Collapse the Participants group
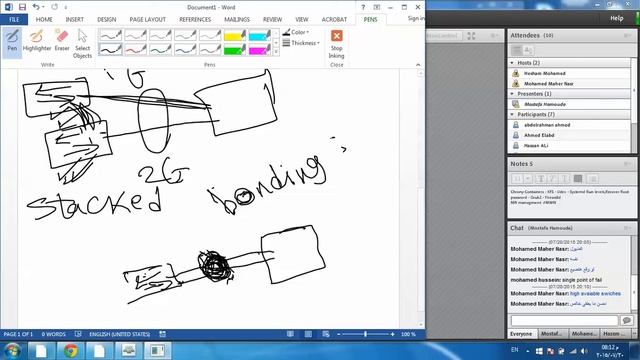The width and height of the screenshot is (640, 360). tap(512, 114)
